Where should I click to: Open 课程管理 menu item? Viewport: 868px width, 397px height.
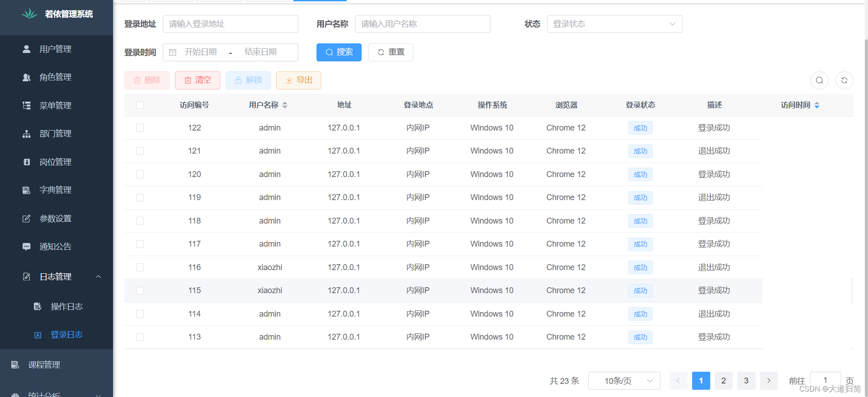(57, 364)
